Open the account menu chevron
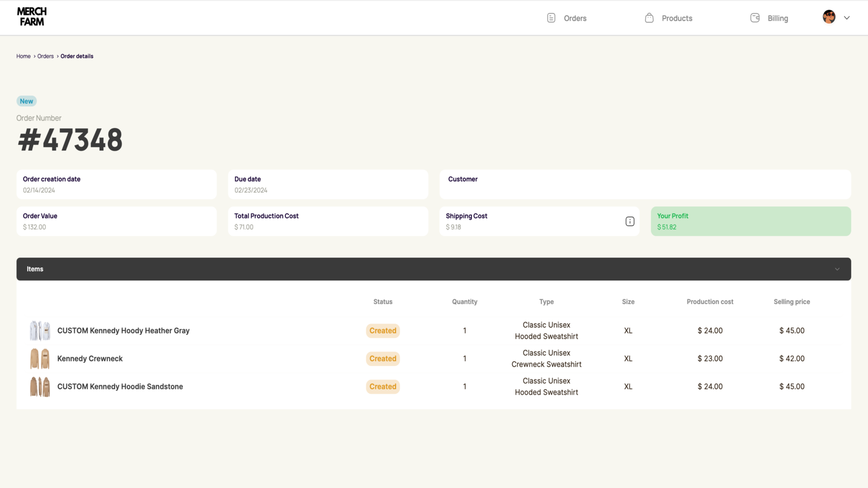This screenshot has width=868, height=488. (x=847, y=18)
